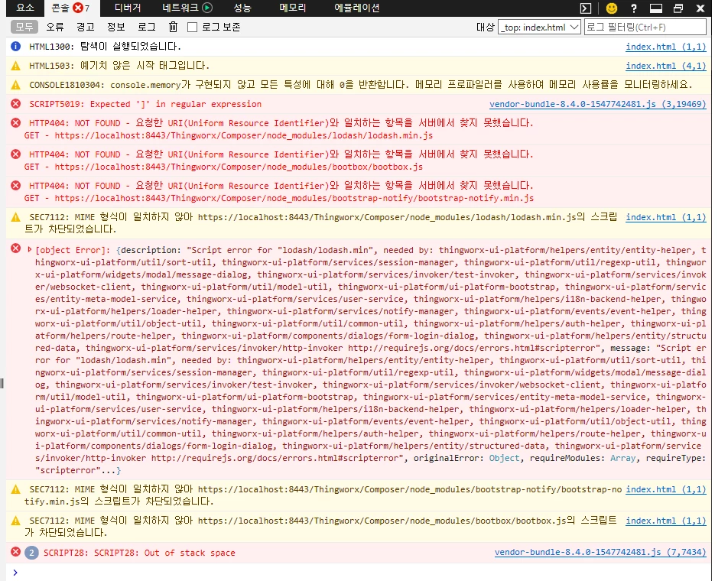Expand the [object Error] entry
Screen dimensions: 728x581
(x=30, y=250)
